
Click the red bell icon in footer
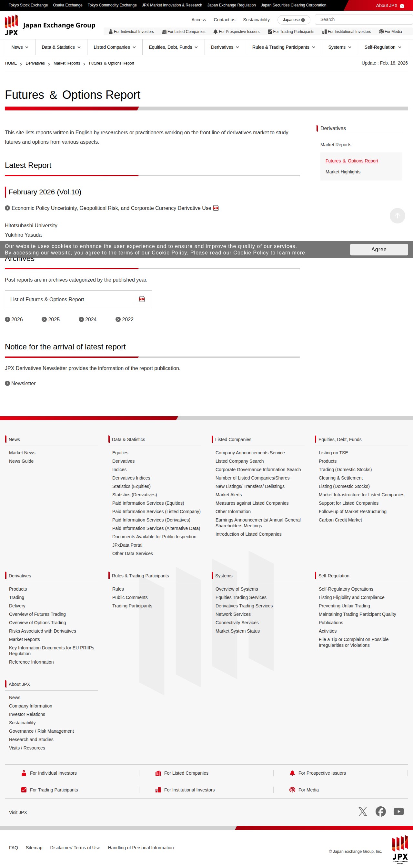tap(292, 773)
